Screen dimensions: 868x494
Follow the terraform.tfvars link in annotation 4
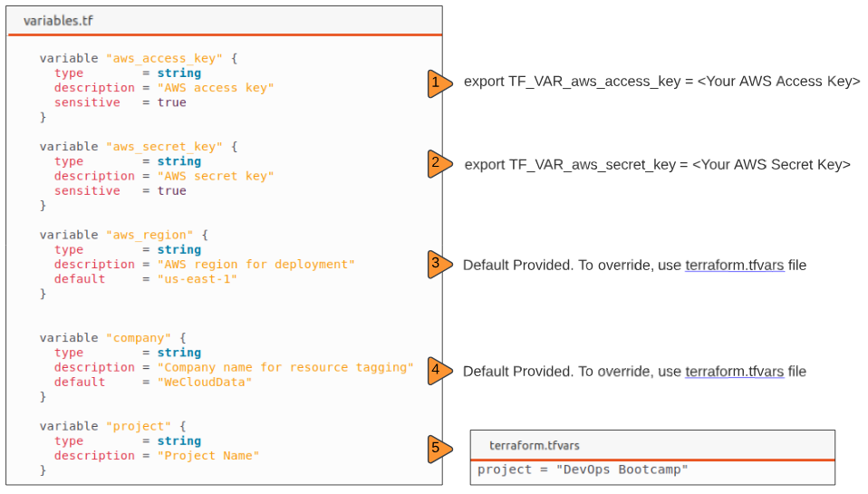pyautogui.click(x=734, y=372)
